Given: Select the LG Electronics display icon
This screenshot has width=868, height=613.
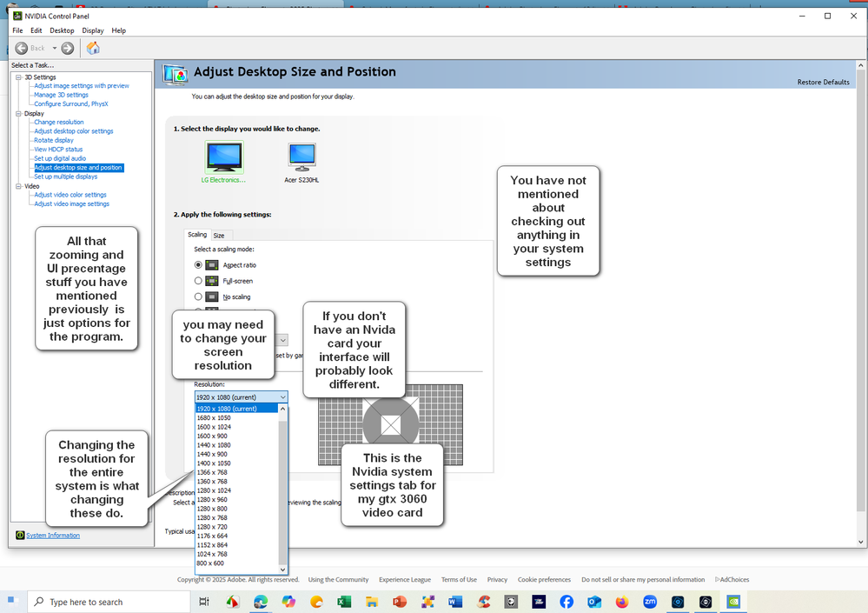Looking at the screenshot, I should pyautogui.click(x=223, y=158).
